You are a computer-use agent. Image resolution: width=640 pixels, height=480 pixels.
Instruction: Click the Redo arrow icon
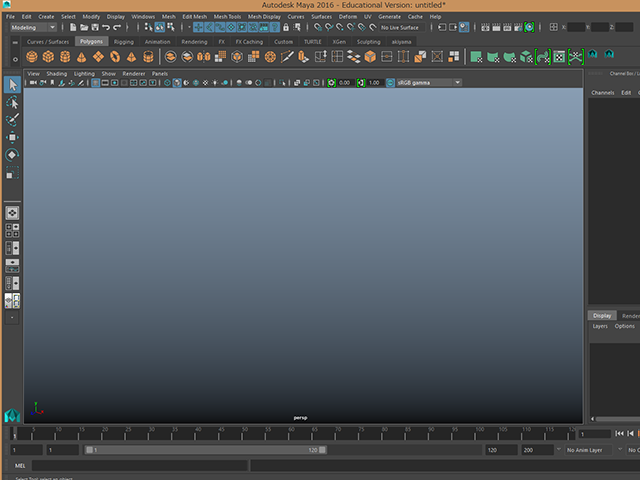(x=117, y=27)
